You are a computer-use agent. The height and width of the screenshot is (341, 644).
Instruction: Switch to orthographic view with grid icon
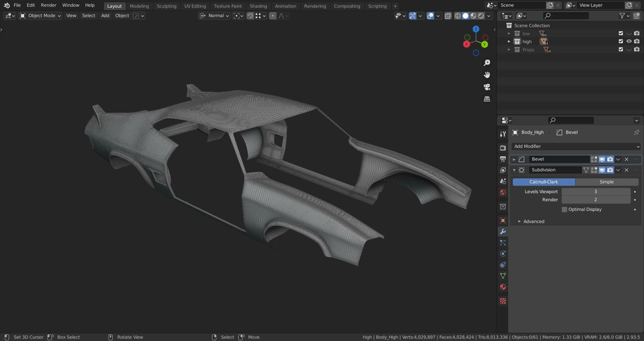click(487, 99)
